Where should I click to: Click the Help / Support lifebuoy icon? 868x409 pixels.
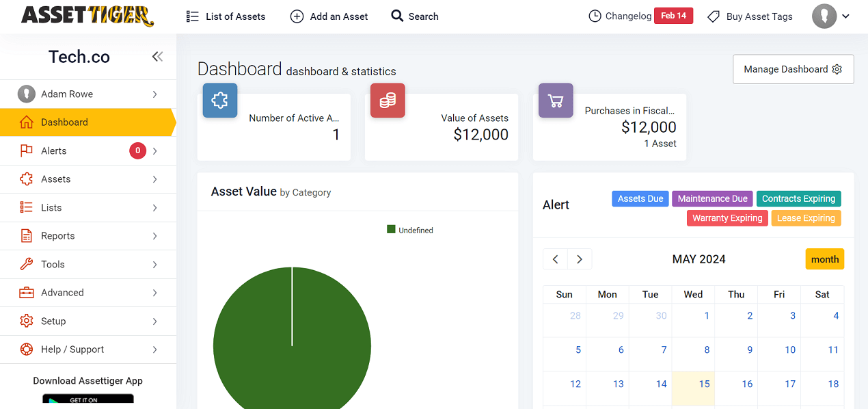click(27, 349)
